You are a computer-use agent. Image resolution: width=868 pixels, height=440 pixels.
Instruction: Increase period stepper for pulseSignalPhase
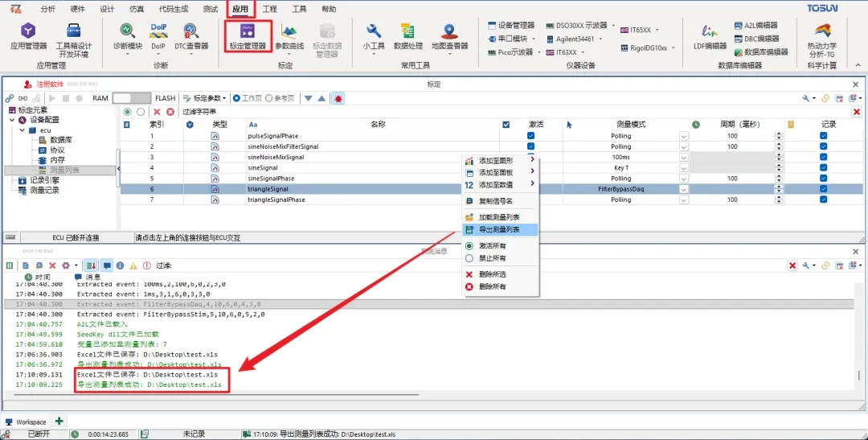click(779, 134)
